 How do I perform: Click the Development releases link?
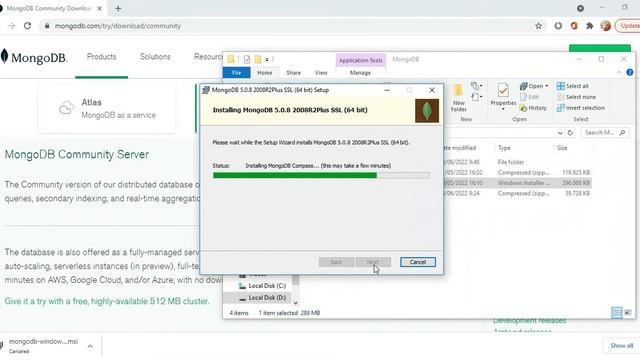pos(529,321)
